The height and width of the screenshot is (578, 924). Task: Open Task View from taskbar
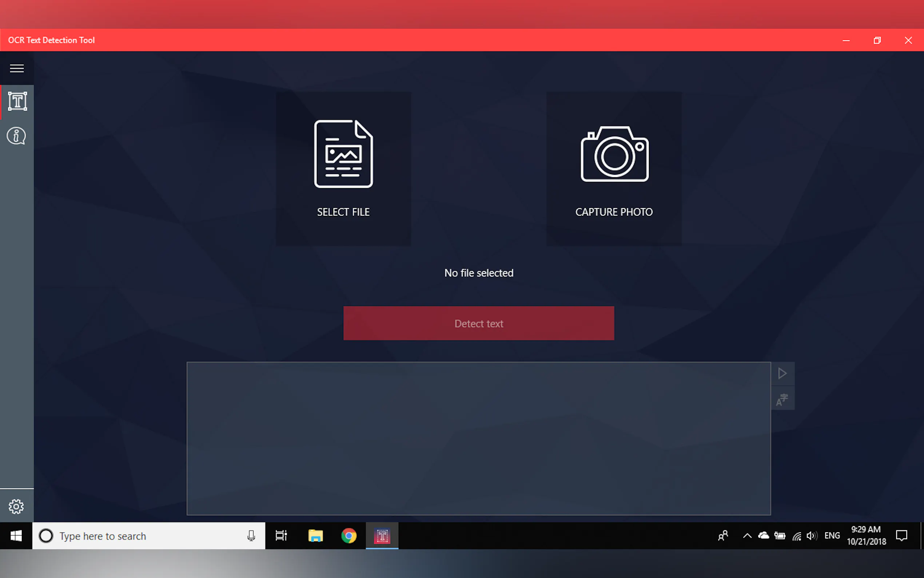coord(281,536)
